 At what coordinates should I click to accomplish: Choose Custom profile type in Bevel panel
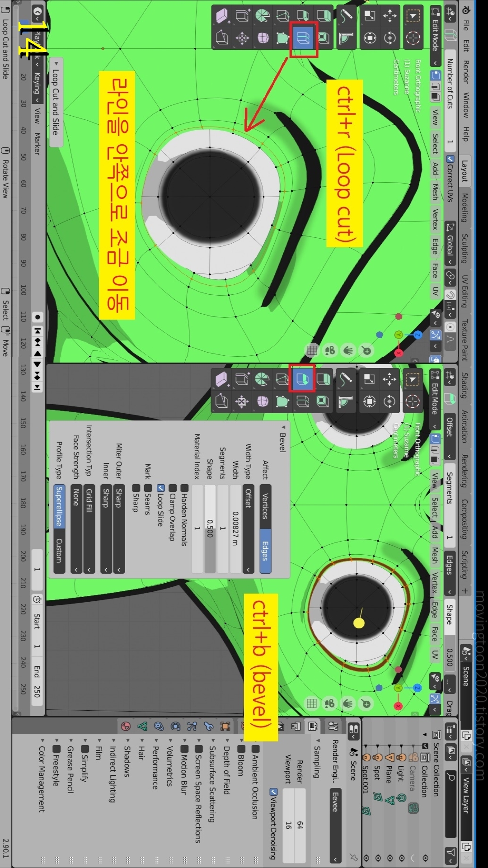[x=59, y=551]
